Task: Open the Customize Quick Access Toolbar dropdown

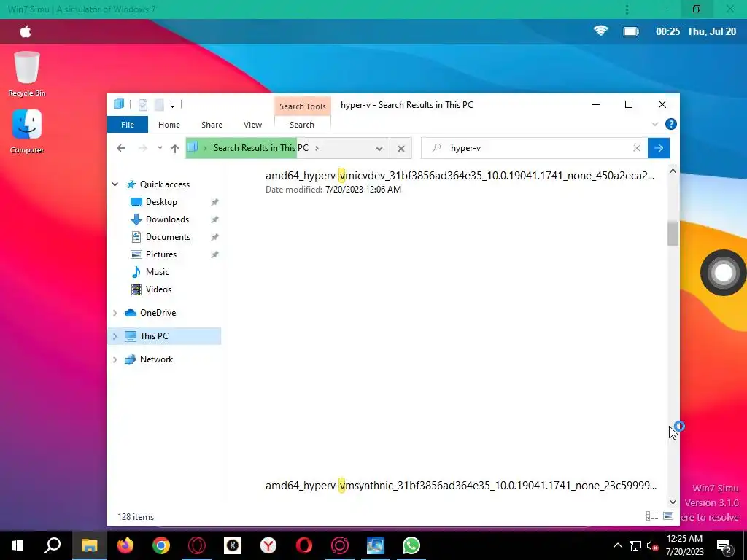Action: (172, 105)
